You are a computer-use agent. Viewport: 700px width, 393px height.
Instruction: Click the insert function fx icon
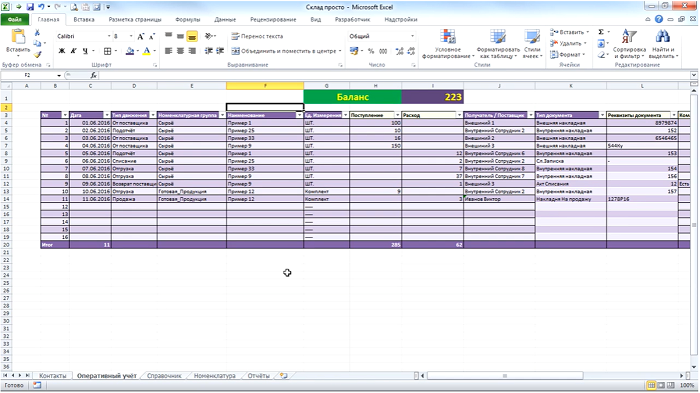click(x=93, y=75)
